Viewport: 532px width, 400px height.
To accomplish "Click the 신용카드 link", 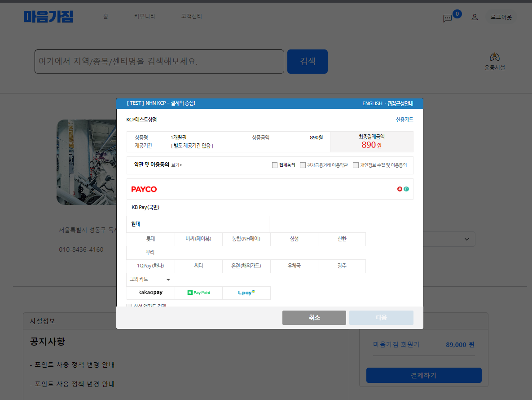I will click(404, 120).
